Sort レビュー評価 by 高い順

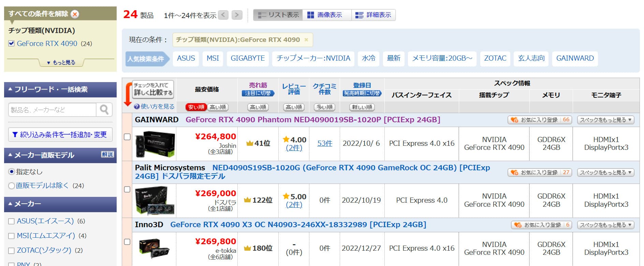click(x=294, y=107)
